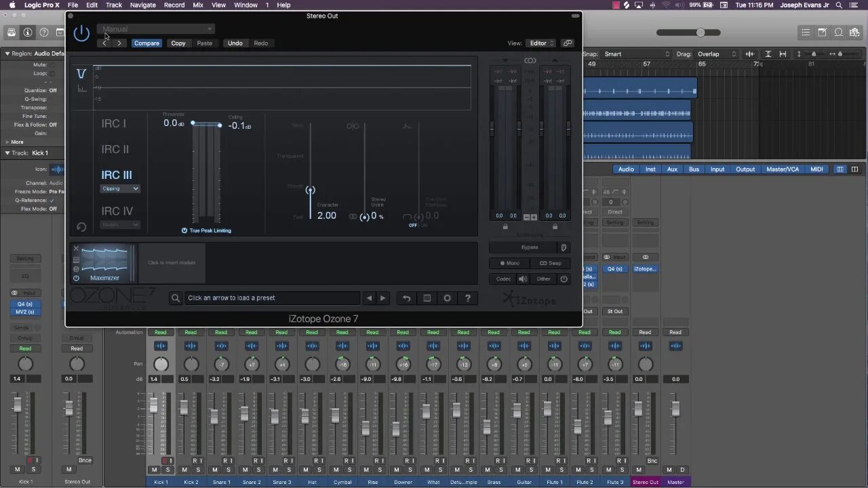Click the Codec button
This screenshot has height=488, width=868.
pos(503,279)
